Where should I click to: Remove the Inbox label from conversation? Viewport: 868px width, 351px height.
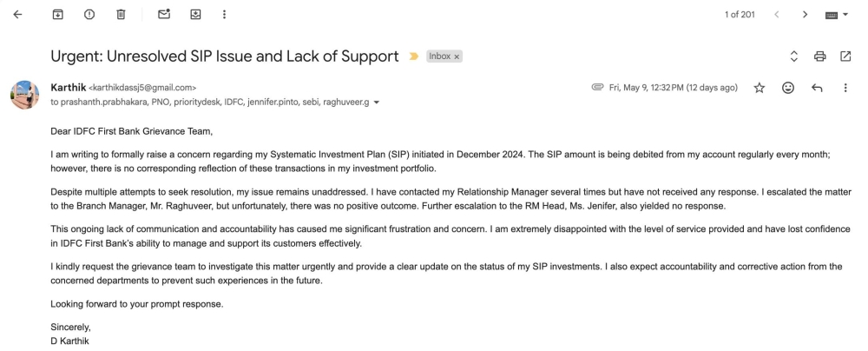tap(457, 56)
